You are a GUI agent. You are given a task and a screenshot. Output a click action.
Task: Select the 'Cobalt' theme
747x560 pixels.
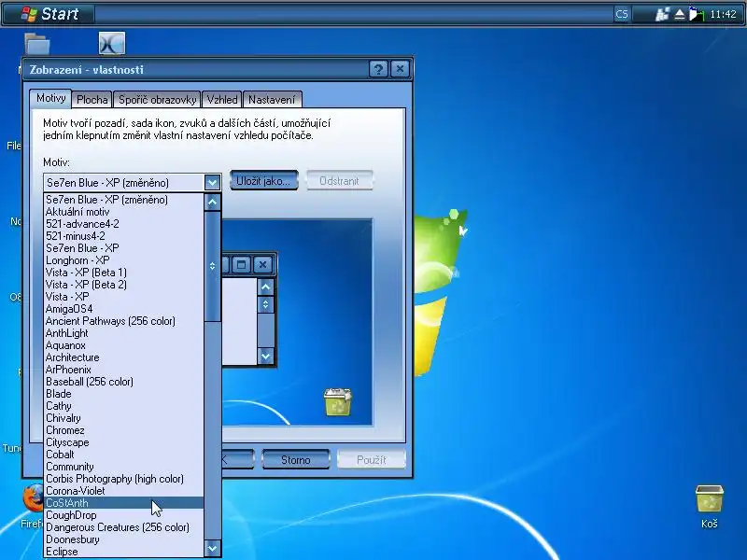pos(124,455)
